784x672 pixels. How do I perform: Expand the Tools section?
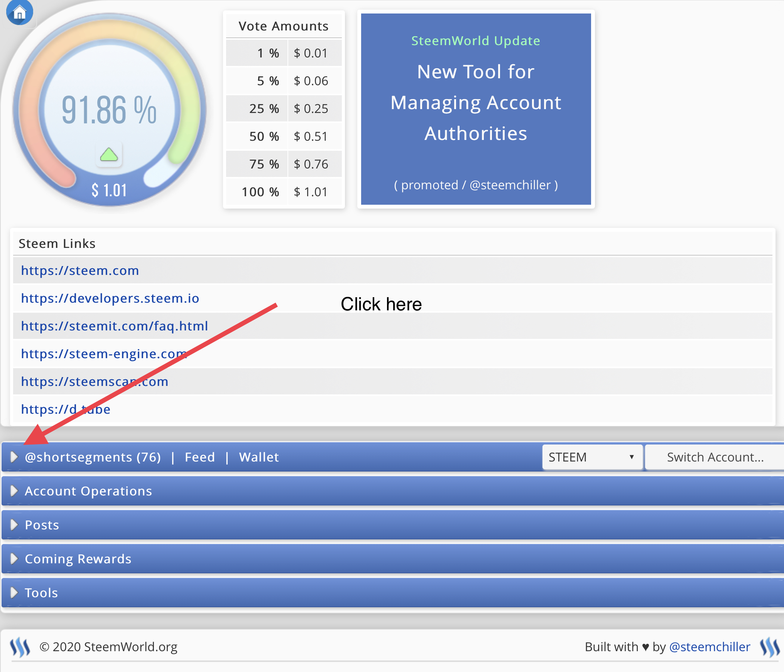coord(14,593)
